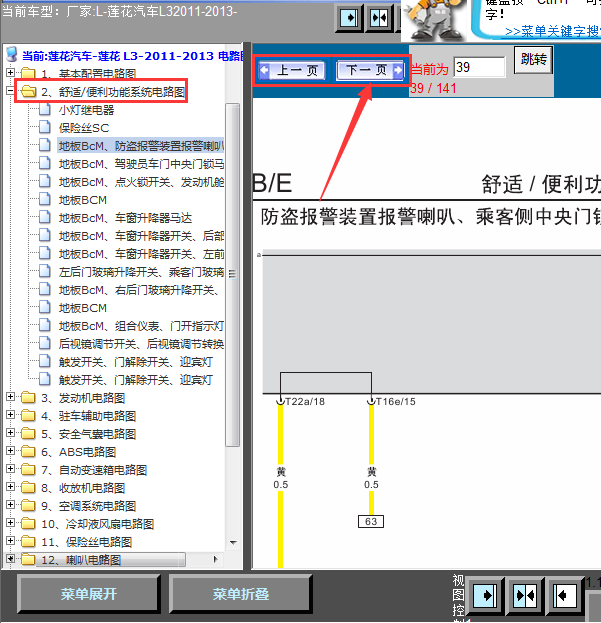Expand 10、冷却液风扇电路图 node
The image size is (601, 623).
click(x=10, y=523)
